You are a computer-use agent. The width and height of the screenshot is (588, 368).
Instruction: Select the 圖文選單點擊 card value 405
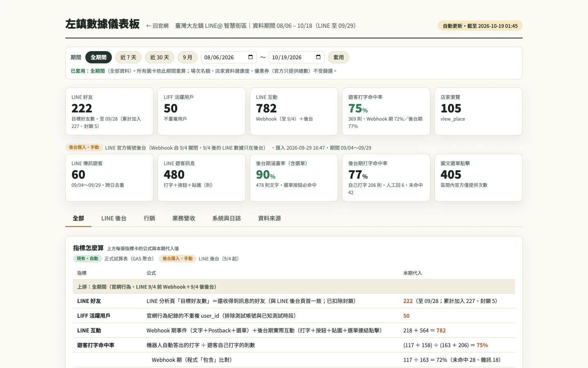coord(451,175)
